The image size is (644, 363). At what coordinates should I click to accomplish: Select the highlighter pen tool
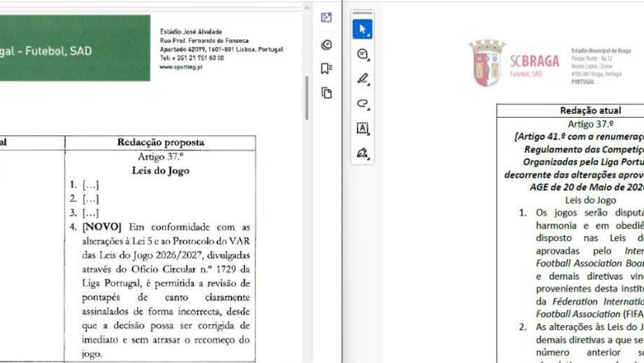(x=363, y=79)
